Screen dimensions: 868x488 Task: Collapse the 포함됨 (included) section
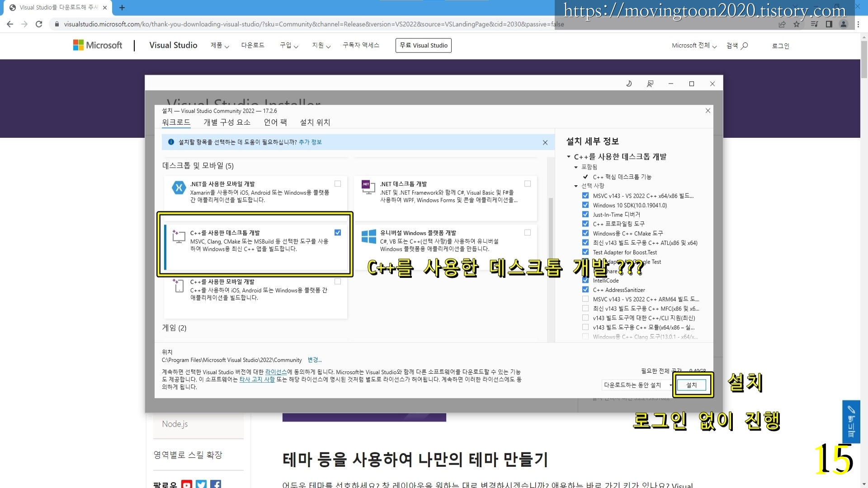point(576,167)
